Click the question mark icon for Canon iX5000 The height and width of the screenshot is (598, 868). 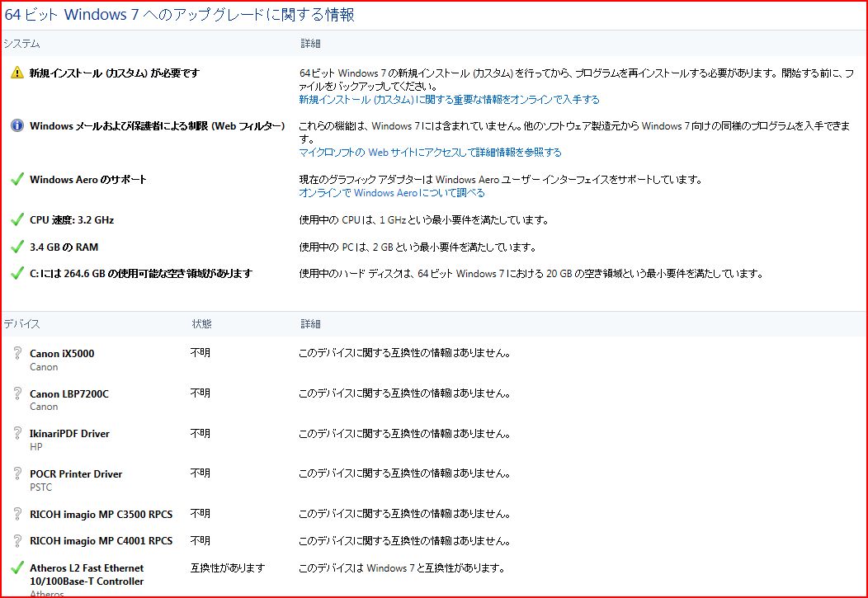[x=17, y=353]
